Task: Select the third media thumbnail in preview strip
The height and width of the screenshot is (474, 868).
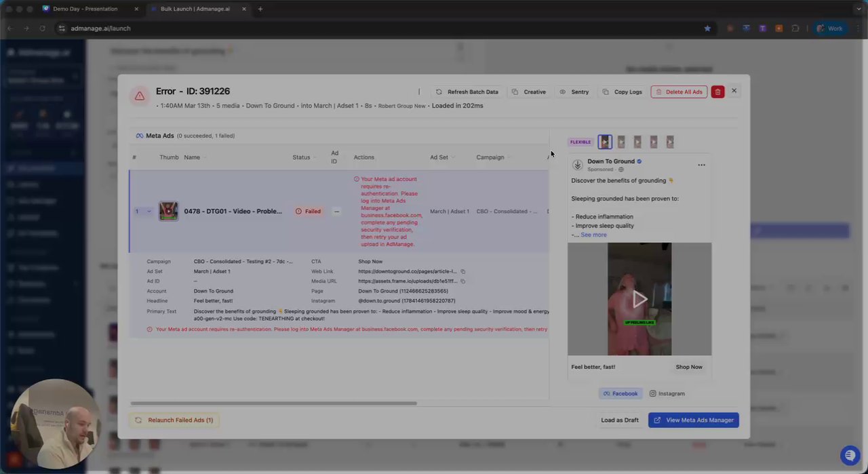Action: (637, 142)
